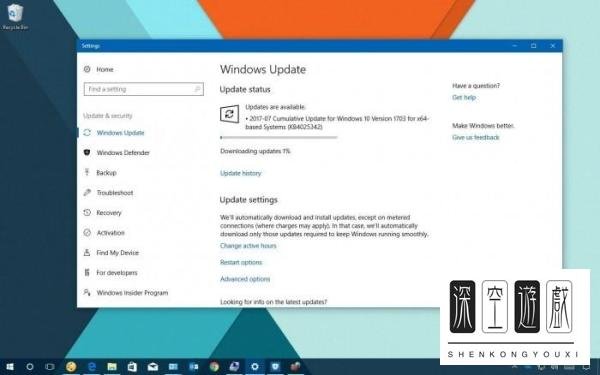Viewport: 600px width, 375px height.
Task: Click the 'Have a question?' text
Action: pos(476,86)
